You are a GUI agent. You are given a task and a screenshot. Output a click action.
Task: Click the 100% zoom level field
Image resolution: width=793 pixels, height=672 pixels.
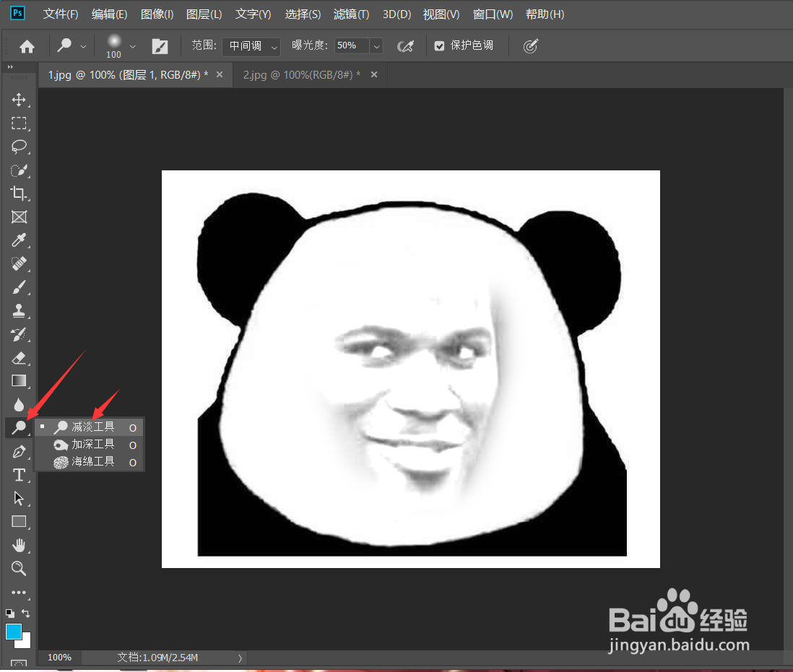pyautogui.click(x=60, y=658)
